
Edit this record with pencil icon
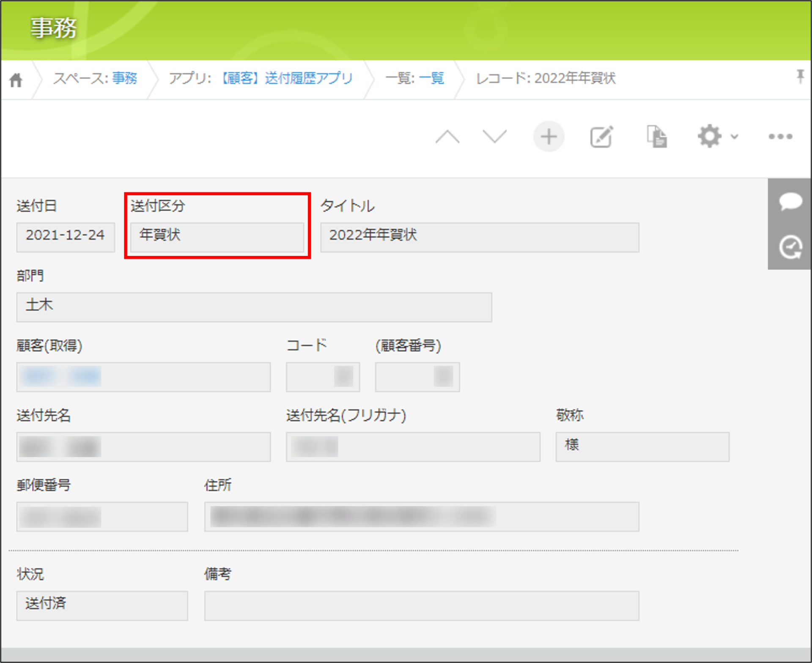(601, 137)
